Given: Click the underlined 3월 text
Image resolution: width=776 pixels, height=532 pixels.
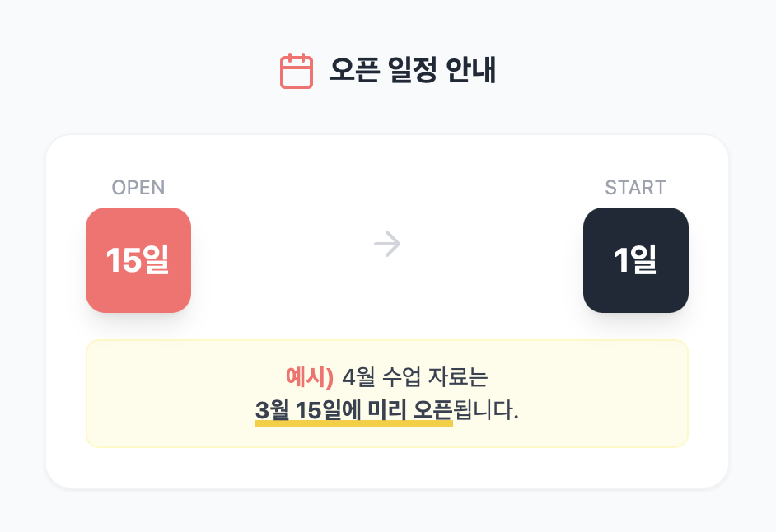Looking at the screenshot, I should 272,409.
